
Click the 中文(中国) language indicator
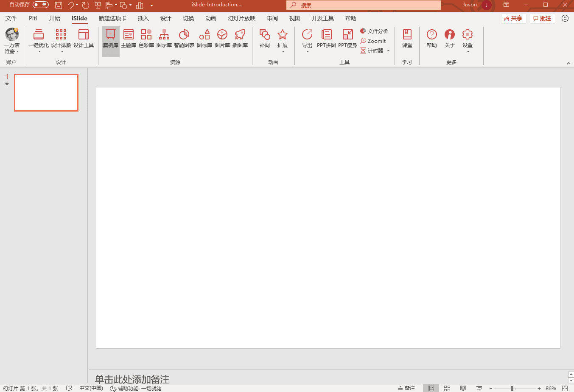click(x=91, y=388)
